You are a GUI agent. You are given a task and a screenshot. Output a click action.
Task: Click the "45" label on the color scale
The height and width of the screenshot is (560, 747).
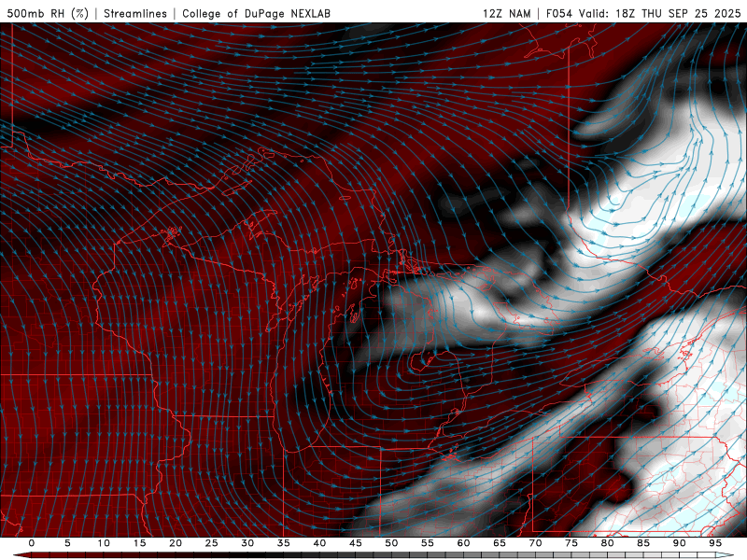point(356,543)
